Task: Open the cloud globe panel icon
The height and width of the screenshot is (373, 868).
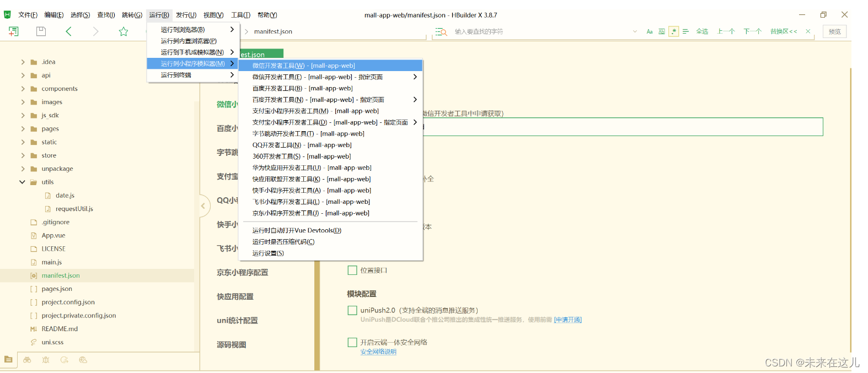Action: pyautogui.click(x=83, y=360)
